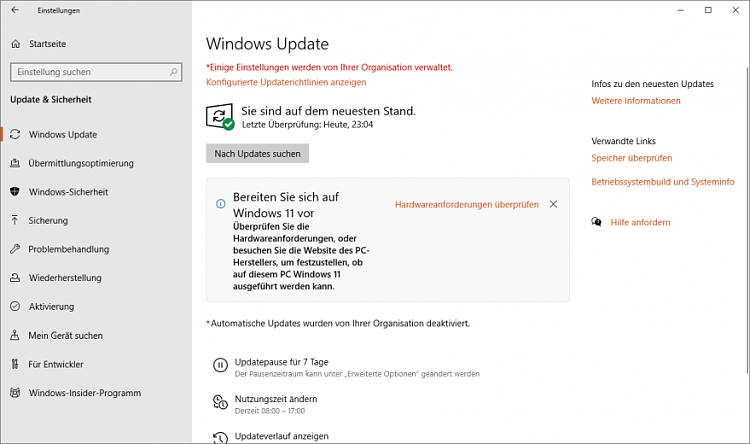Focus the Einstellung suchen search field
Screen dimensions: 750x444
pos(96,72)
